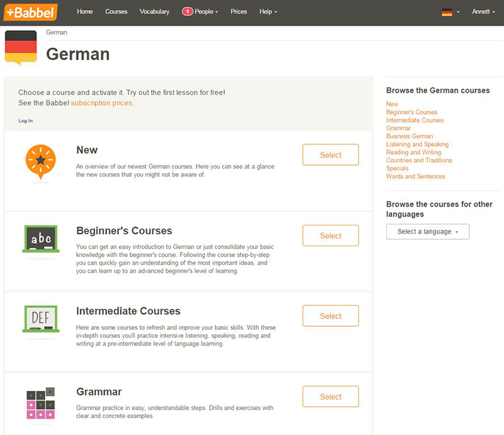This screenshot has height=435, width=504.
Task: Go to the Vocabulary page
Action: pyautogui.click(x=154, y=11)
